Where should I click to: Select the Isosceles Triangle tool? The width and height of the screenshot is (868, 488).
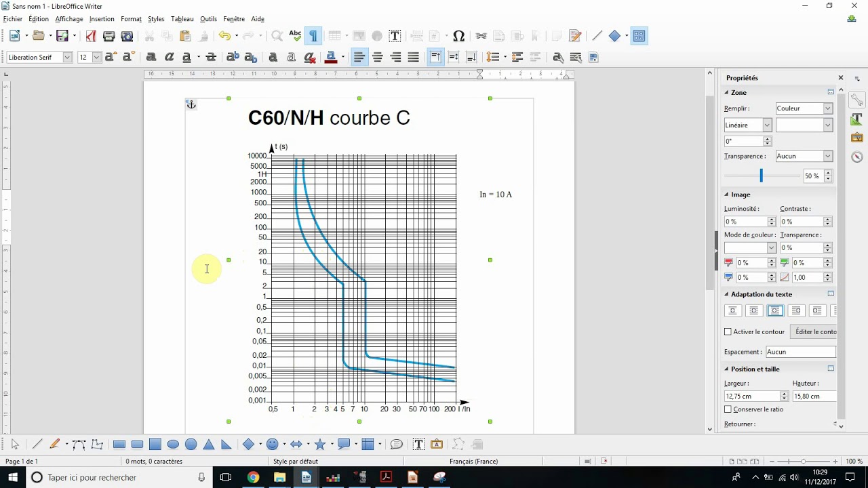click(209, 445)
